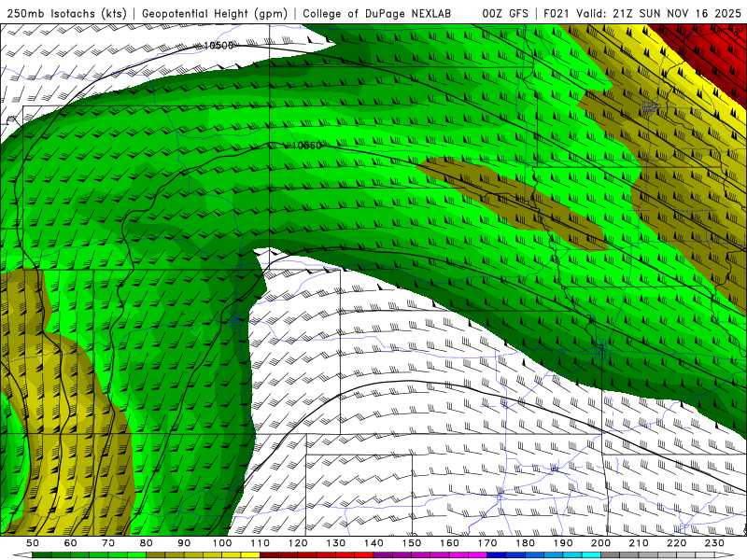Click the 160 value on the color scale
The image size is (747, 560).
[x=449, y=543]
